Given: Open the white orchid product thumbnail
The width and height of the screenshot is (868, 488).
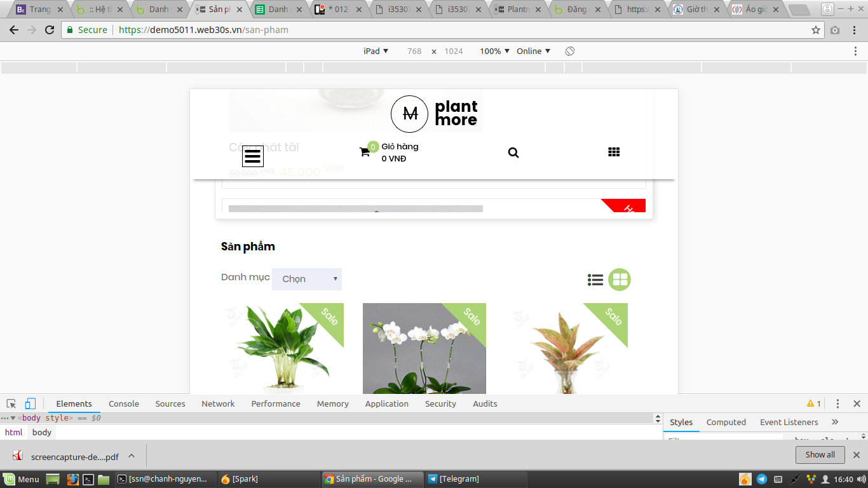Looking at the screenshot, I should pyautogui.click(x=424, y=348).
